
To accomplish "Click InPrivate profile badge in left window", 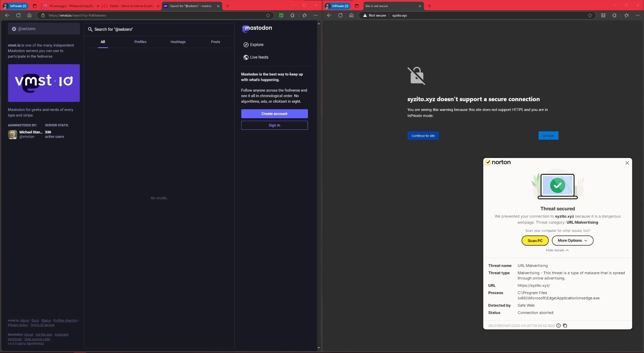I will tap(15, 6).
